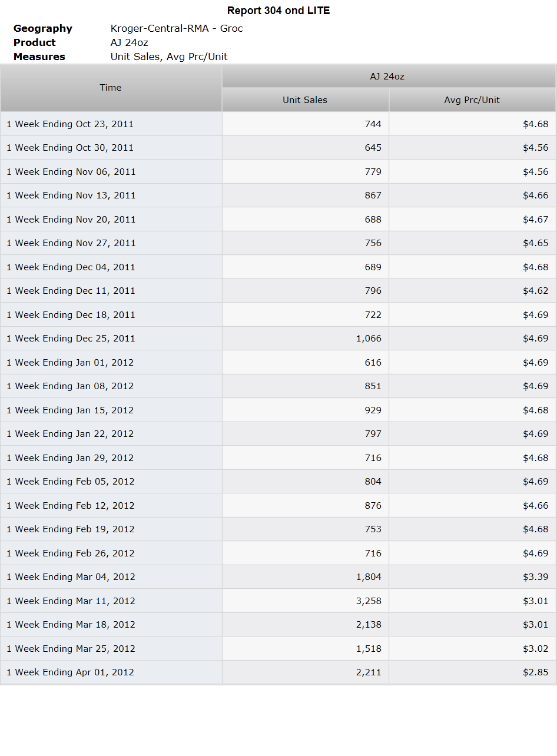This screenshot has width=557, height=756.
Task: Click unit sales value 867
Action: [x=373, y=195]
